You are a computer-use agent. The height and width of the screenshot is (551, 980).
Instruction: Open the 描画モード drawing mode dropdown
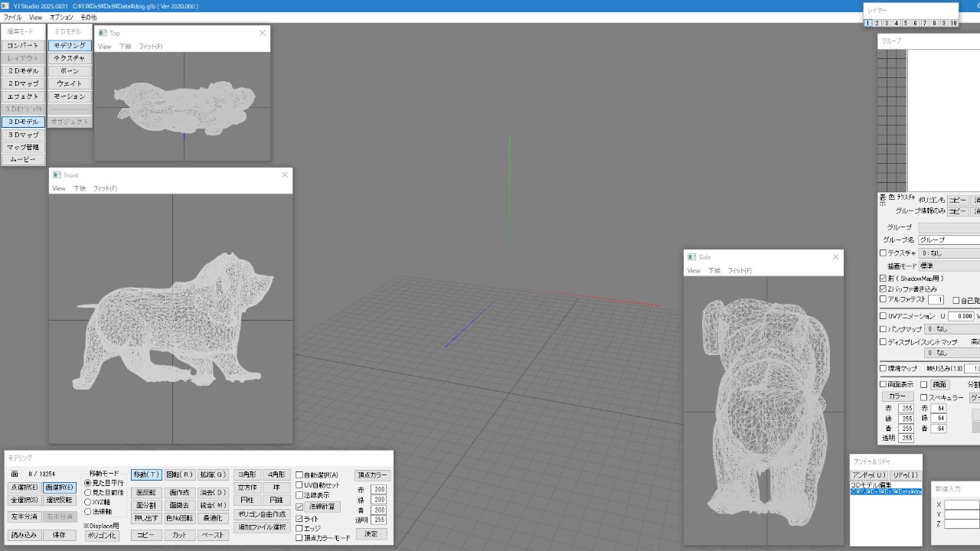pyautogui.click(x=949, y=266)
